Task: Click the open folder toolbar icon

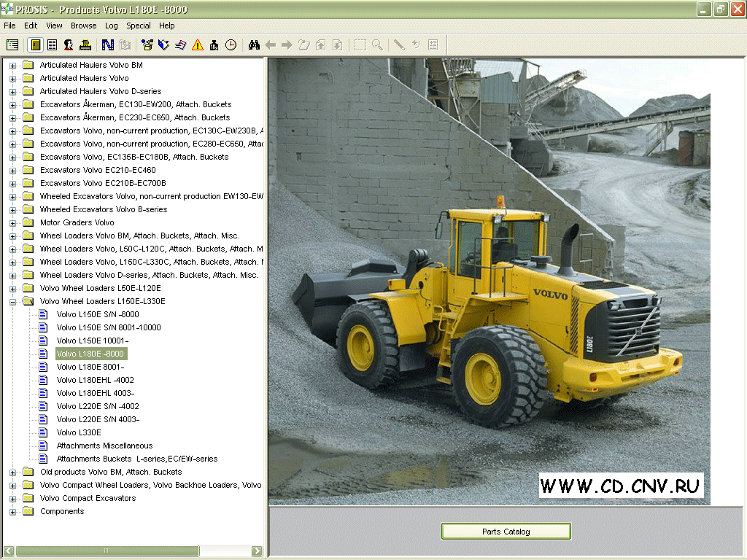Action: (304, 45)
